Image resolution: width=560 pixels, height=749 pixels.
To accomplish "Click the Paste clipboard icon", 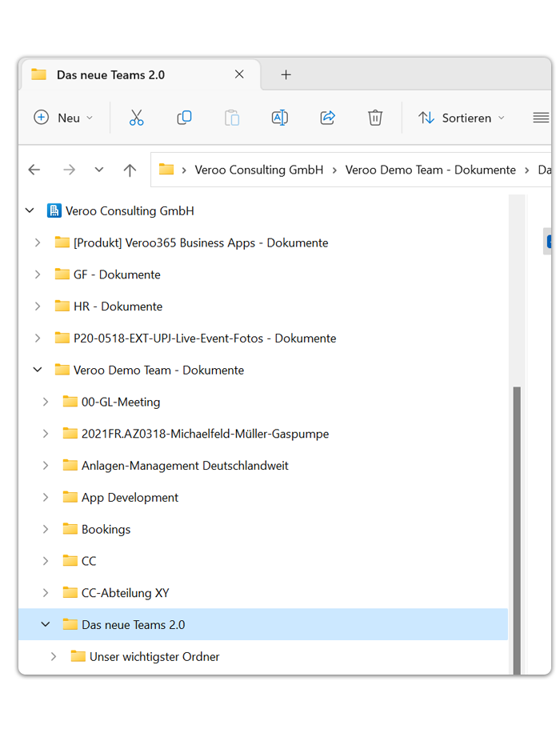I will coord(232,118).
